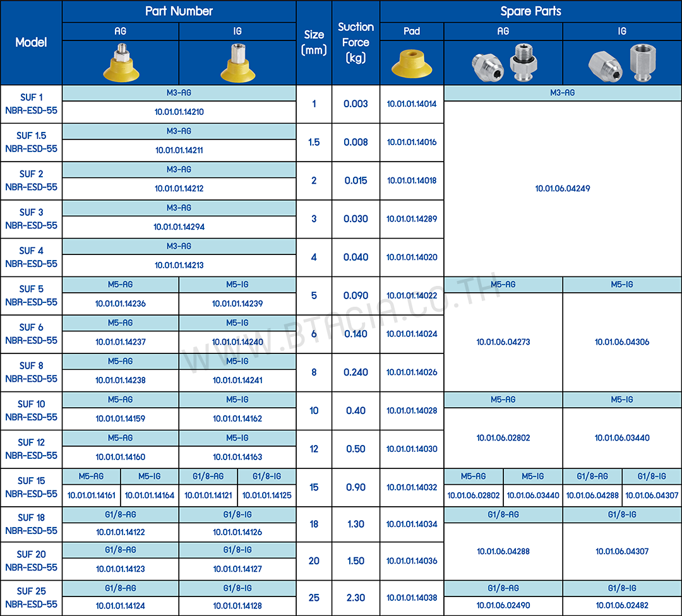Select model 'SUF 10 NBR-ESD-55'
The width and height of the screenshot is (682, 616).
click(32, 410)
